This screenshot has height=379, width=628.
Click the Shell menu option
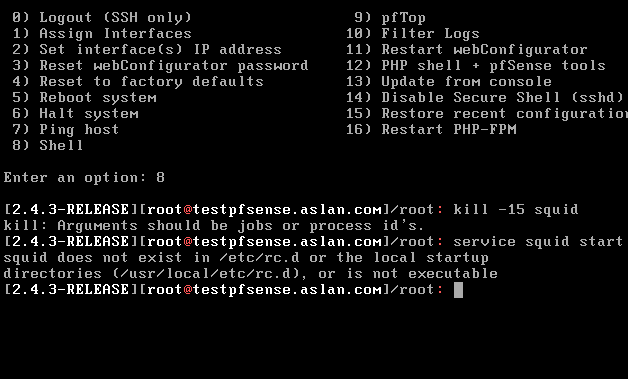tap(48, 145)
